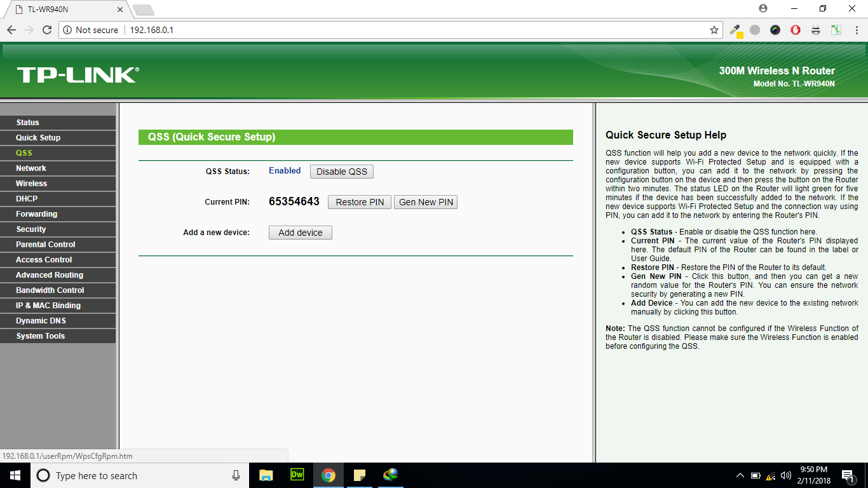Open Dreamweaver from the taskbar
Image resolution: width=868 pixels, height=488 pixels.
coord(297,475)
